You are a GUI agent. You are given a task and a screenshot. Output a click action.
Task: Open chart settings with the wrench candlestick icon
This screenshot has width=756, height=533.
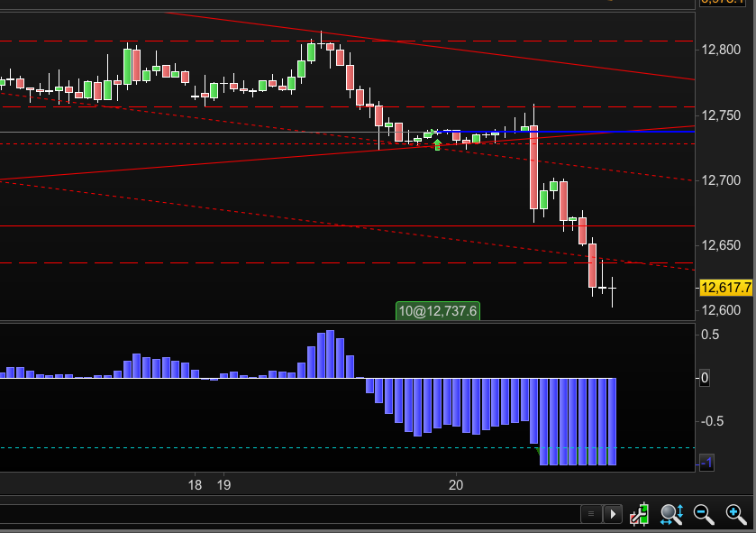click(640, 514)
